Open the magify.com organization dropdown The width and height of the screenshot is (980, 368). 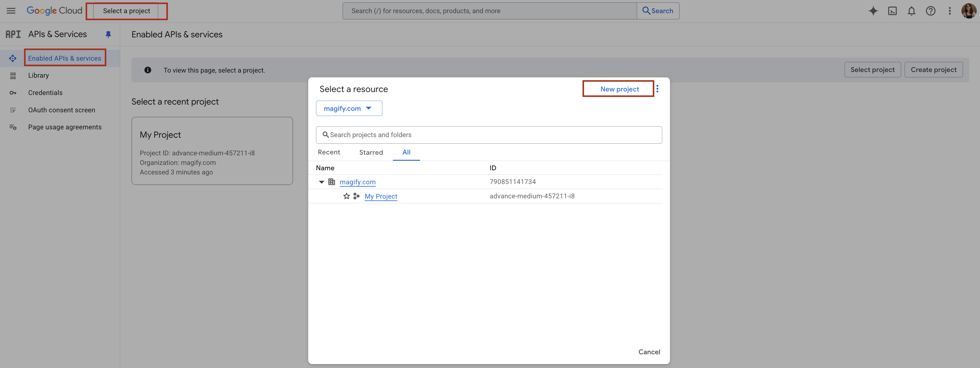(x=349, y=108)
